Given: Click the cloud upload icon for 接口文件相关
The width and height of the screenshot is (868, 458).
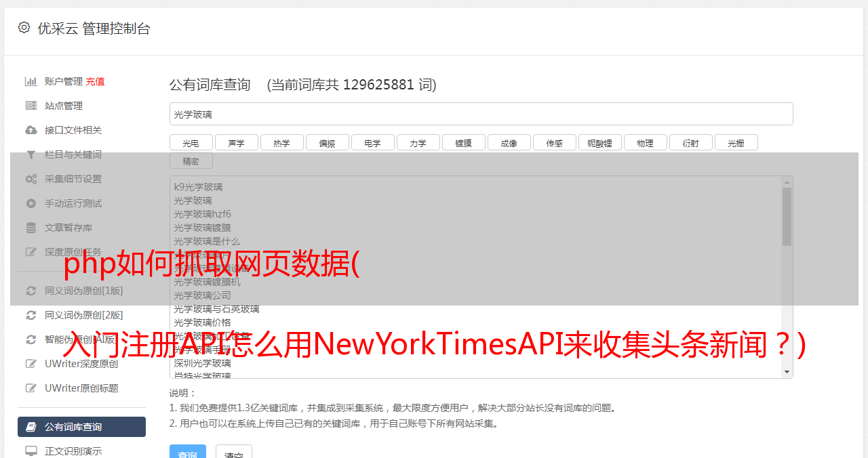Looking at the screenshot, I should [31, 130].
